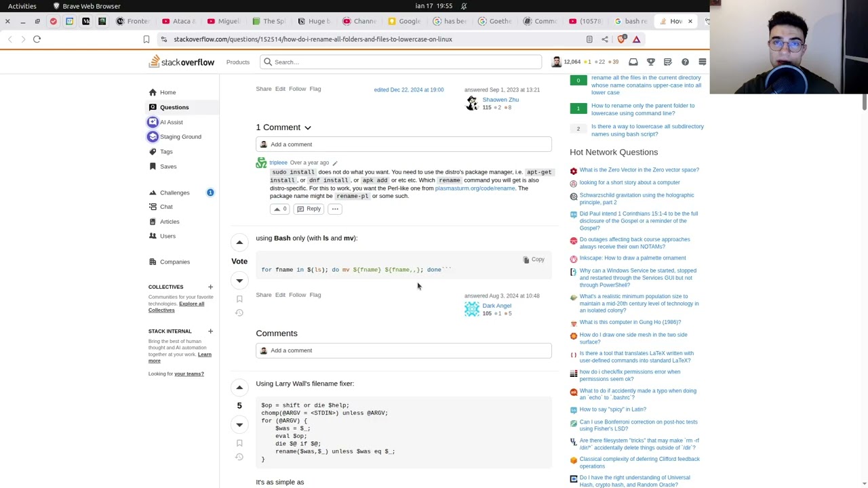Switch to the Goethe browser tab

pos(494,21)
